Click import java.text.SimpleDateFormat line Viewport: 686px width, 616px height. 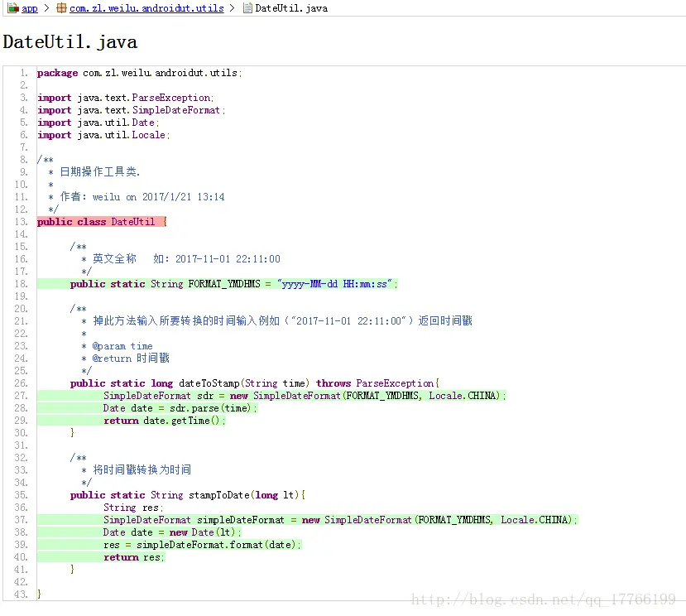pyautogui.click(x=132, y=110)
